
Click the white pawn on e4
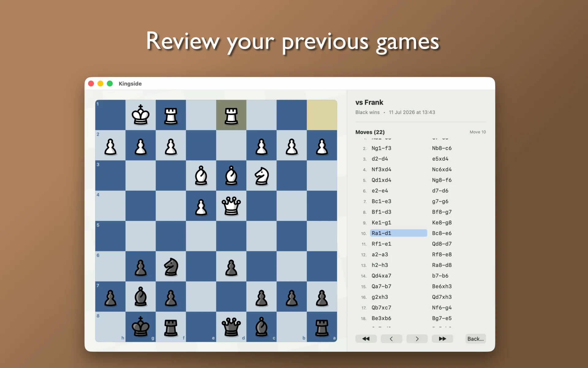tap(201, 207)
